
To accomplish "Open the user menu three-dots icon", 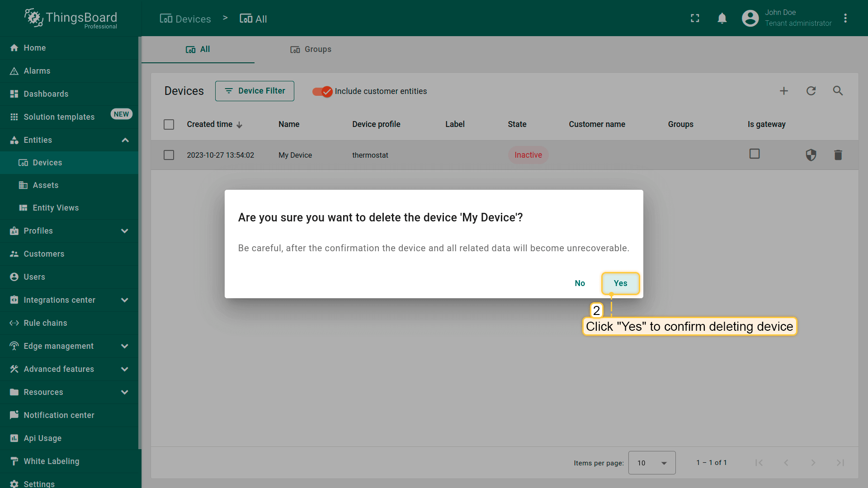I will pyautogui.click(x=845, y=18).
